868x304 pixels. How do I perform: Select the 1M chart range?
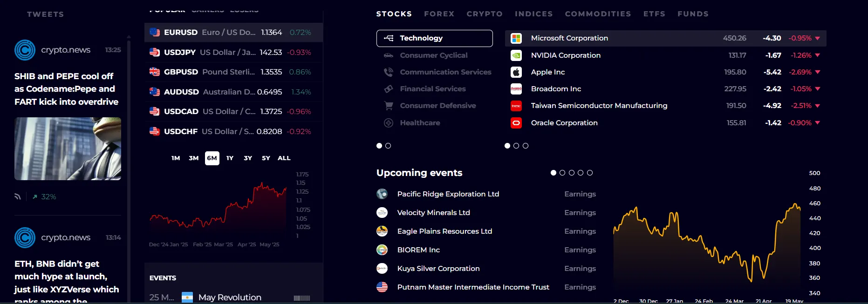click(176, 158)
